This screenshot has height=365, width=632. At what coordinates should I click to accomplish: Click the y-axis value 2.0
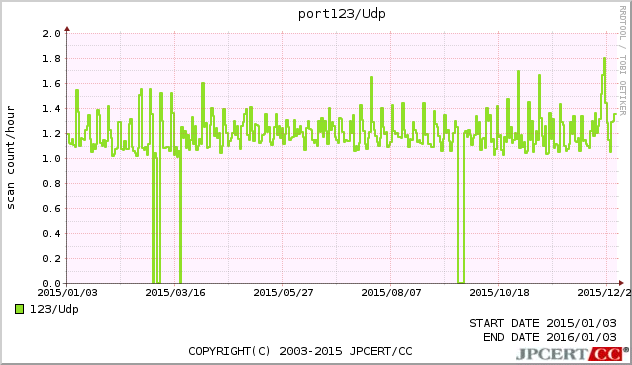coord(51,33)
